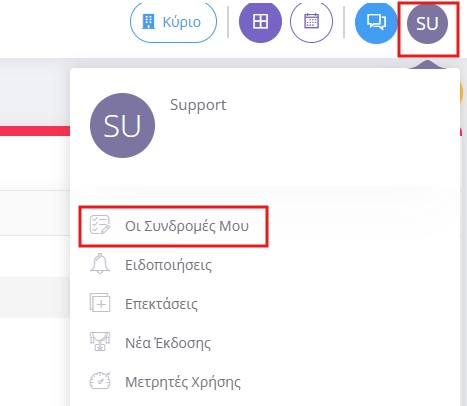Open the purple grid dashboard icon
This screenshot has width=467, height=406.
pos(260,22)
